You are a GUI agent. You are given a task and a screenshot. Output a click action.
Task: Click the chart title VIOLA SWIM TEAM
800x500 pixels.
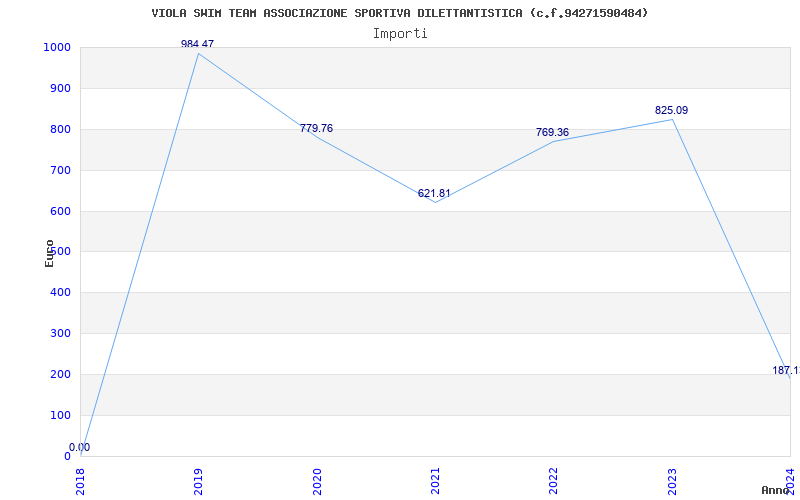click(400, 13)
